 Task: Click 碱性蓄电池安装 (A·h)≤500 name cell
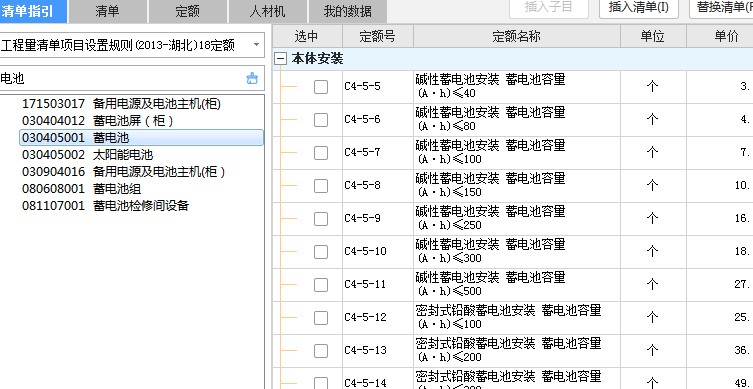point(517,285)
